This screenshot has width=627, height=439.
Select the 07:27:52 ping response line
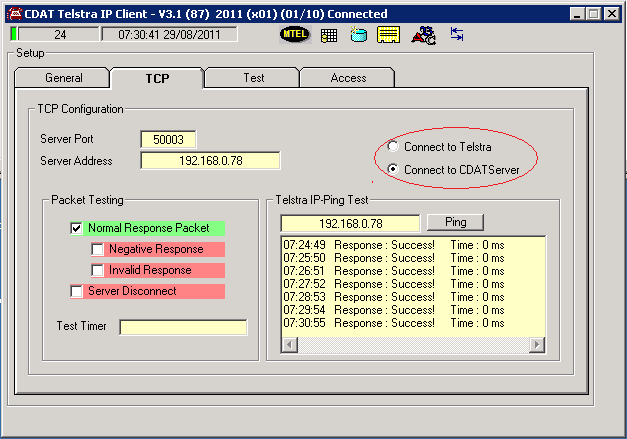point(394,284)
